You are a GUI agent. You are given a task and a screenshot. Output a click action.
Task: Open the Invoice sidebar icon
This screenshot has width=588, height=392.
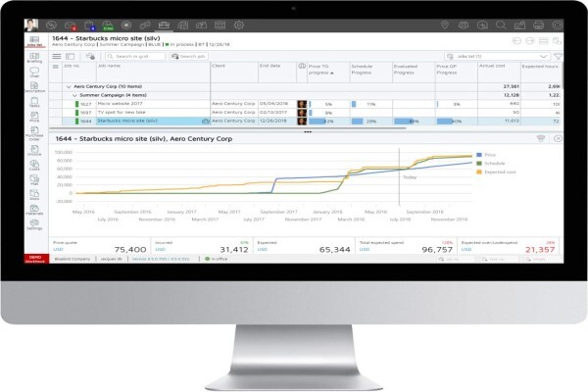pos(34,150)
